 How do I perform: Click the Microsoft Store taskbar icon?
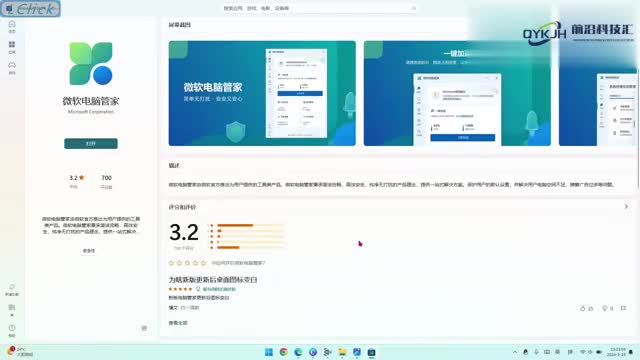(x=371, y=352)
